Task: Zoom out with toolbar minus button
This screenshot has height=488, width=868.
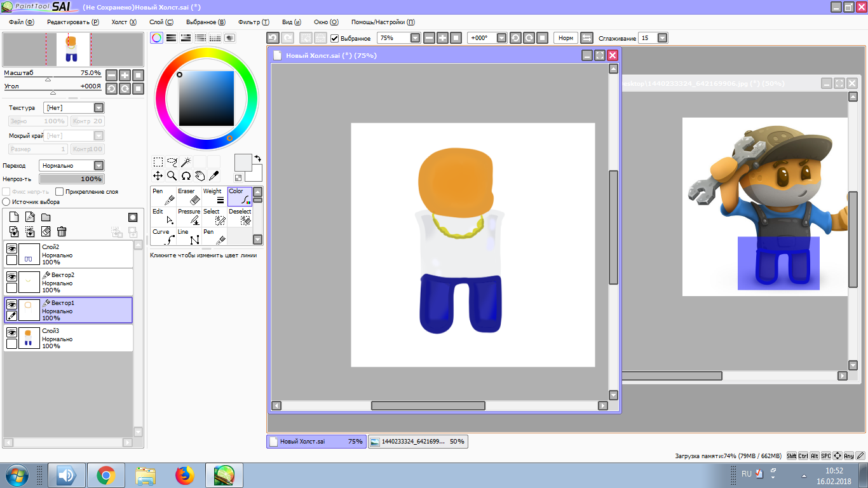Action: (x=430, y=38)
